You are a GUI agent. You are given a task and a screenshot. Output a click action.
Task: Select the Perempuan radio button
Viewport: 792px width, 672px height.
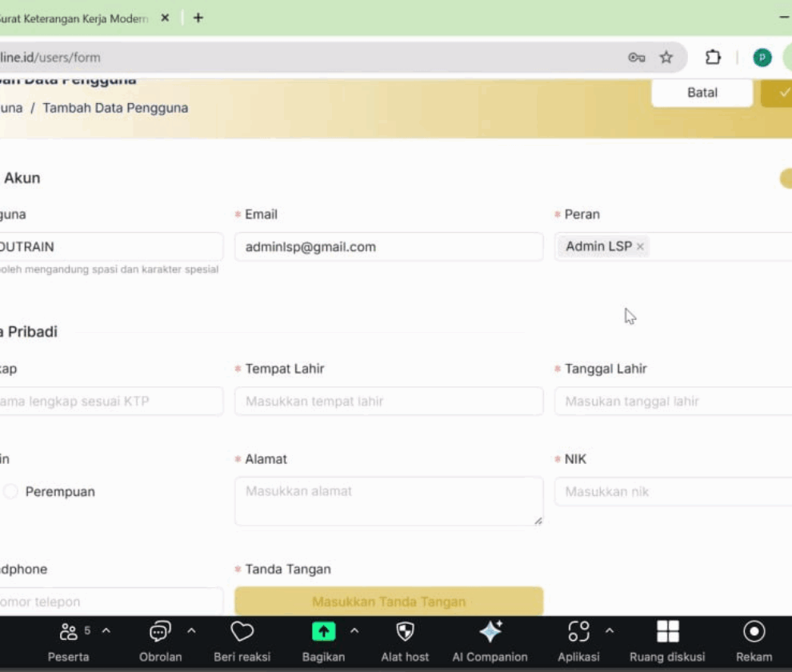pos(10,492)
